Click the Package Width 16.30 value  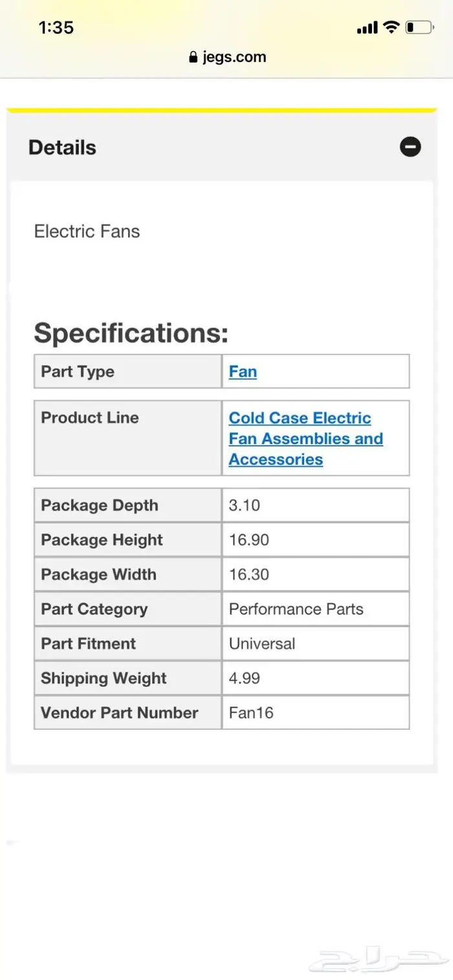249,574
